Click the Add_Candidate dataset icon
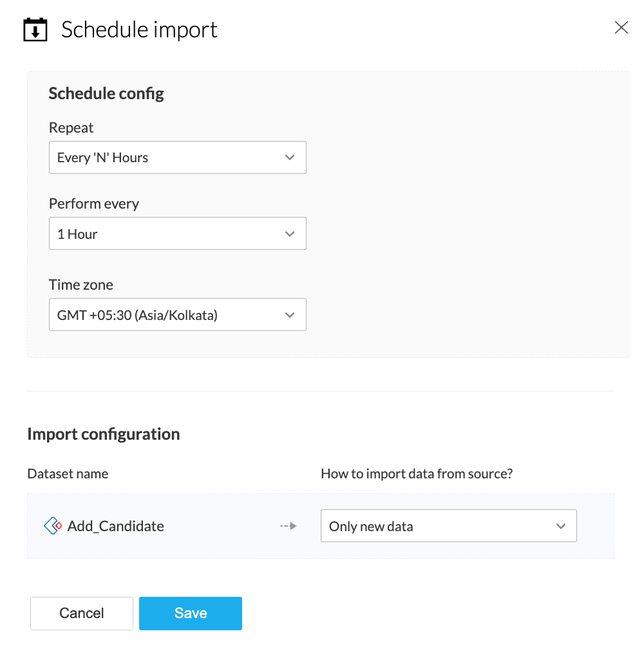This screenshot has height=667, width=644. (52, 526)
